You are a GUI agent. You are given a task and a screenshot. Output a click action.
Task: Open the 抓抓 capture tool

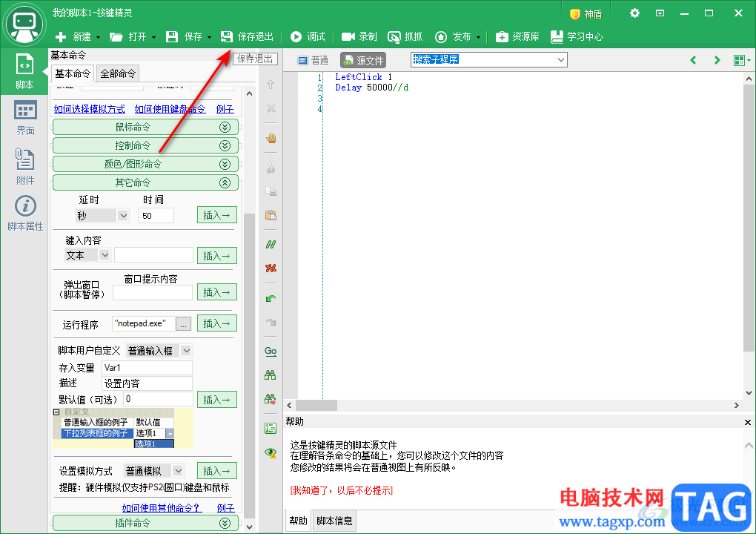pos(405,36)
